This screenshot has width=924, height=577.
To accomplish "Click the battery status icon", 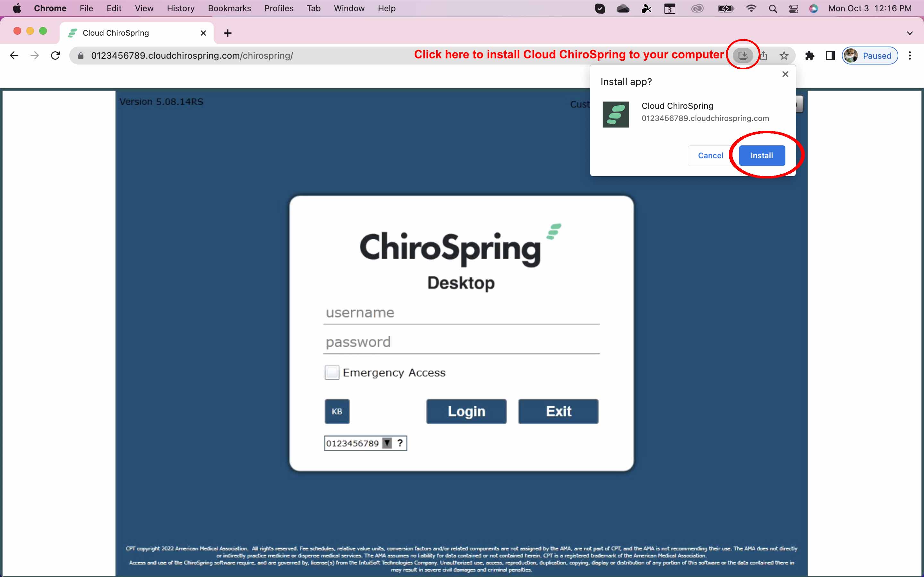I will [x=726, y=8].
